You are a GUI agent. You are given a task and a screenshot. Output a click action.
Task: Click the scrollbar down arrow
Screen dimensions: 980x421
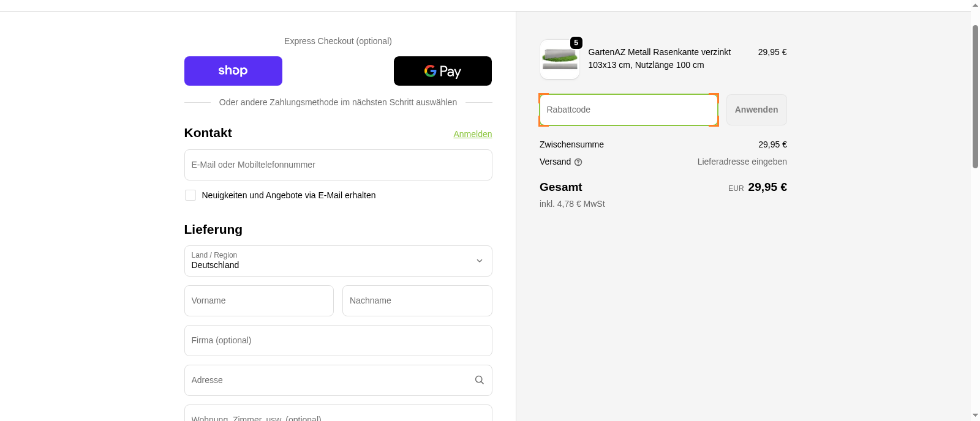(975, 415)
